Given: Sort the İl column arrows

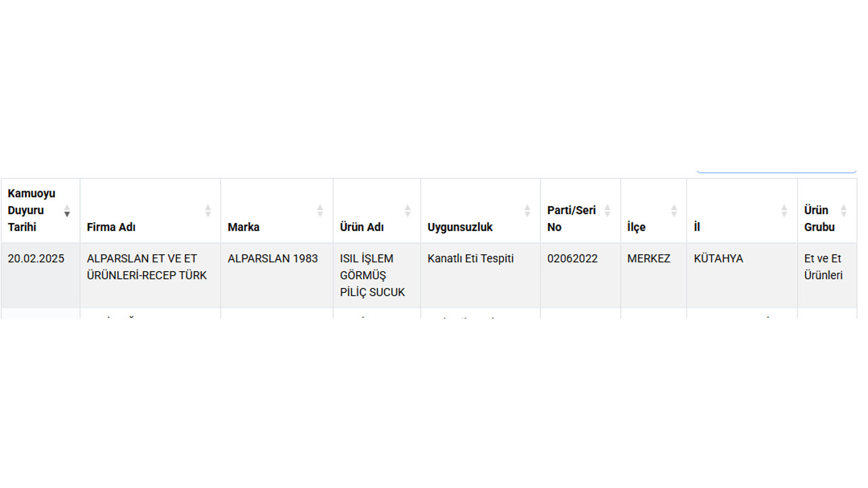Looking at the screenshot, I should point(785,211).
